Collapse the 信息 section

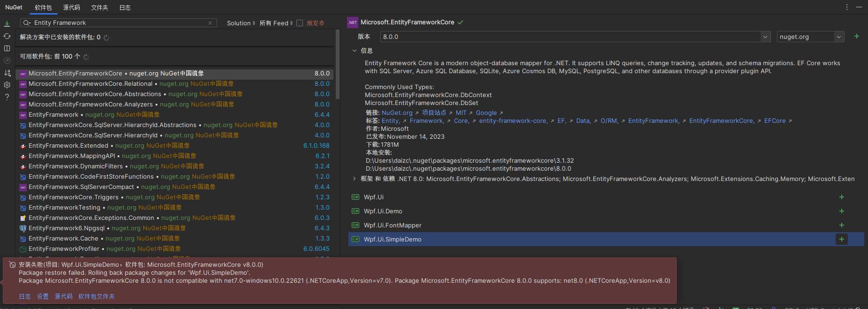(x=355, y=51)
